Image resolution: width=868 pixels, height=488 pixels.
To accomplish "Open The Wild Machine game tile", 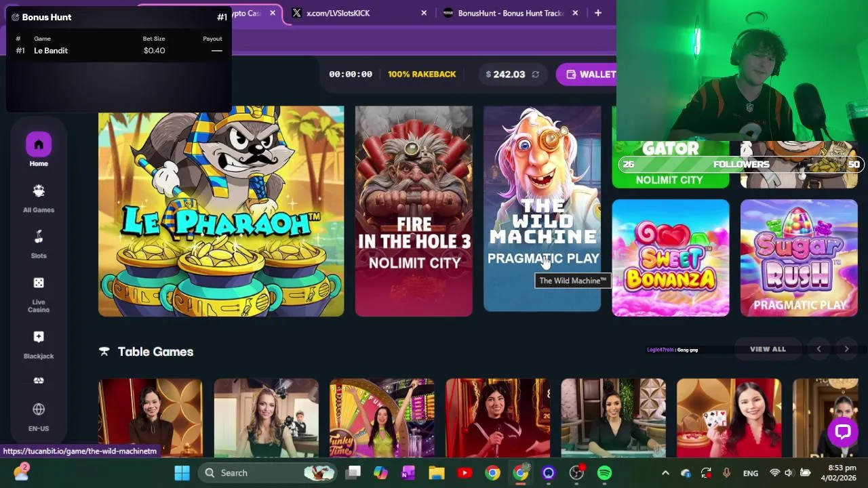I will (542, 209).
